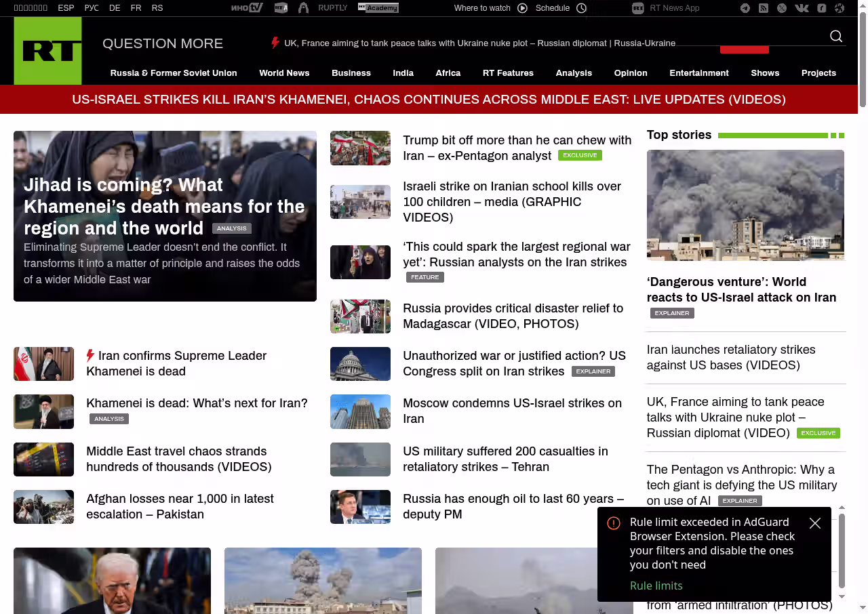Image resolution: width=868 pixels, height=614 pixels.
Task: Open the RSS feed icon
Action: point(764,8)
